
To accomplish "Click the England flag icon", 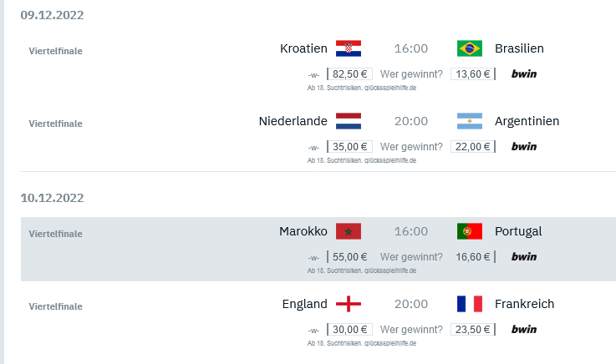I will [x=349, y=304].
